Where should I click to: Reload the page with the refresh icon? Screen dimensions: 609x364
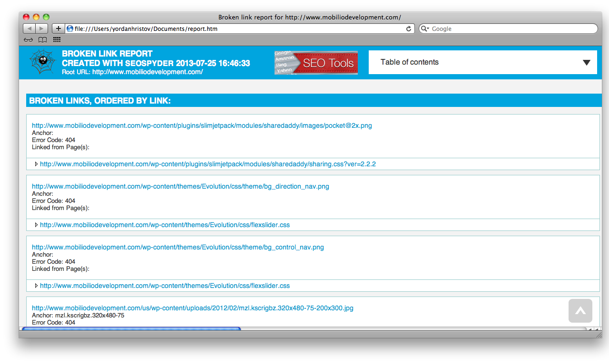click(408, 29)
